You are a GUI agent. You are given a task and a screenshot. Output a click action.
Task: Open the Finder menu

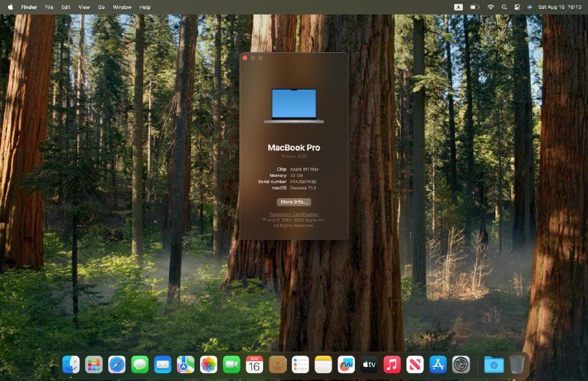[x=29, y=7]
